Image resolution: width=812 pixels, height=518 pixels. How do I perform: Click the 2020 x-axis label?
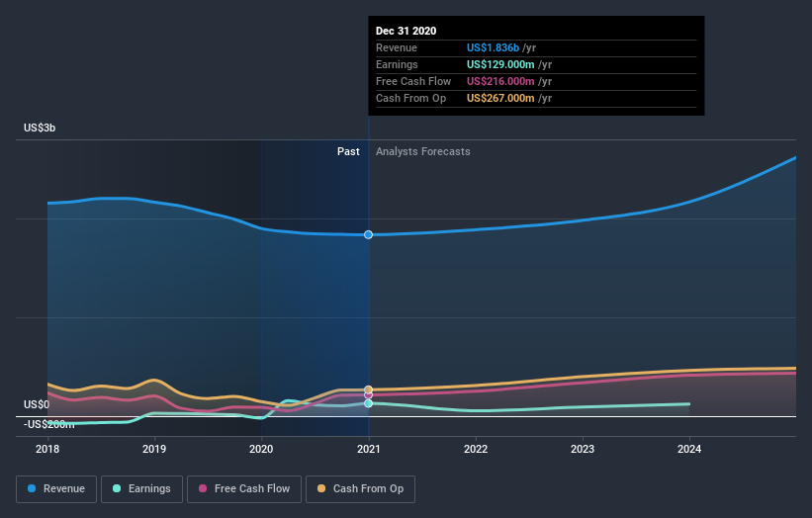tap(261, 449)
